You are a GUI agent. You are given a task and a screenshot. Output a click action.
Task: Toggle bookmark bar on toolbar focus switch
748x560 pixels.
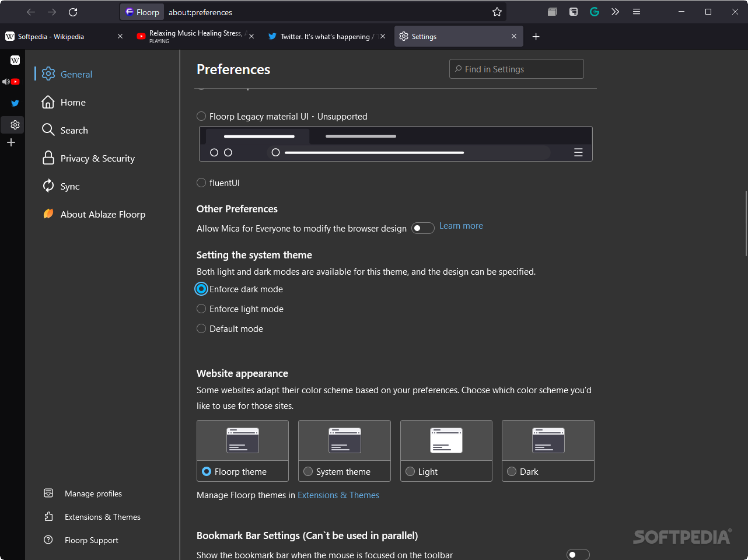tap(578, 555)
